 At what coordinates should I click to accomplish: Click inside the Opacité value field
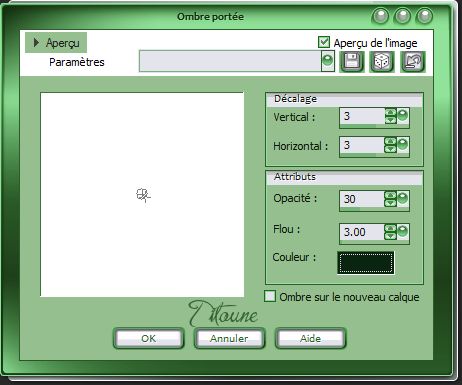(362, 199)
